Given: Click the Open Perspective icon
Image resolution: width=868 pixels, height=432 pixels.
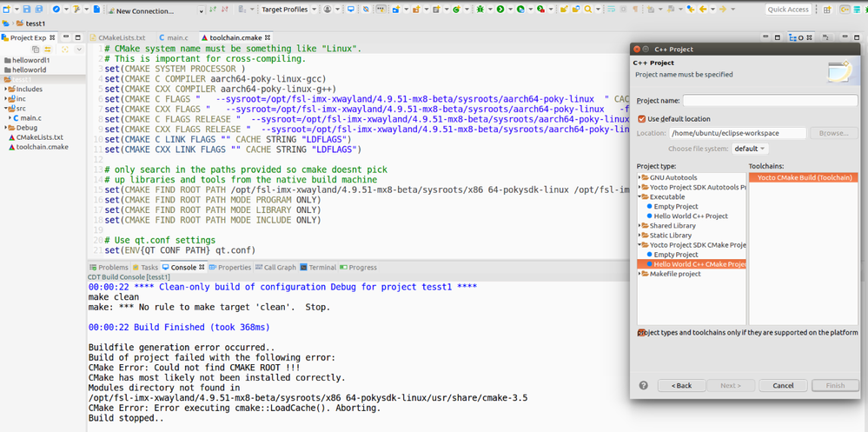Looking at the screenshot, I should tap(826, 10).
